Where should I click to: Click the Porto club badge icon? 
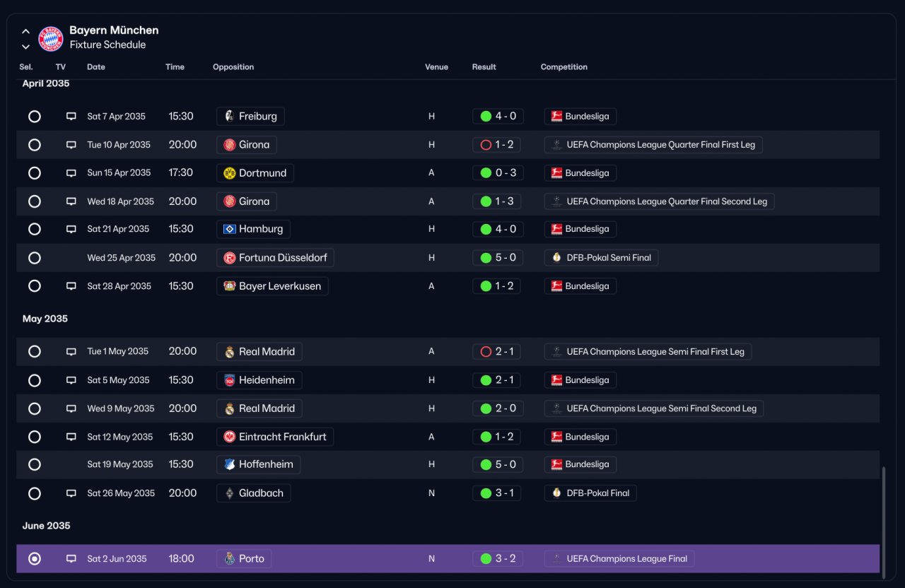229,559
